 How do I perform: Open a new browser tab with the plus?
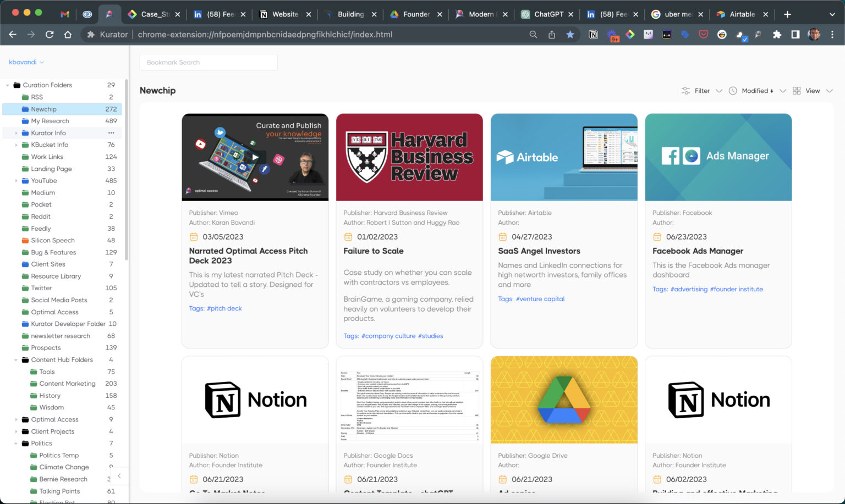(x=787, y=14)
